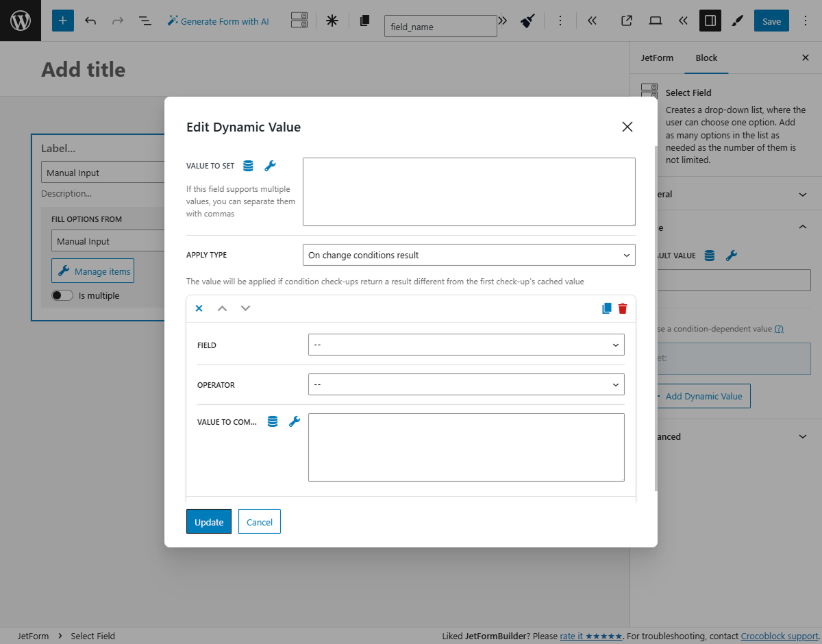Click the wrench icon beside Value to Set
Viewport: 822px width, 644px height.
click(269, 166)
